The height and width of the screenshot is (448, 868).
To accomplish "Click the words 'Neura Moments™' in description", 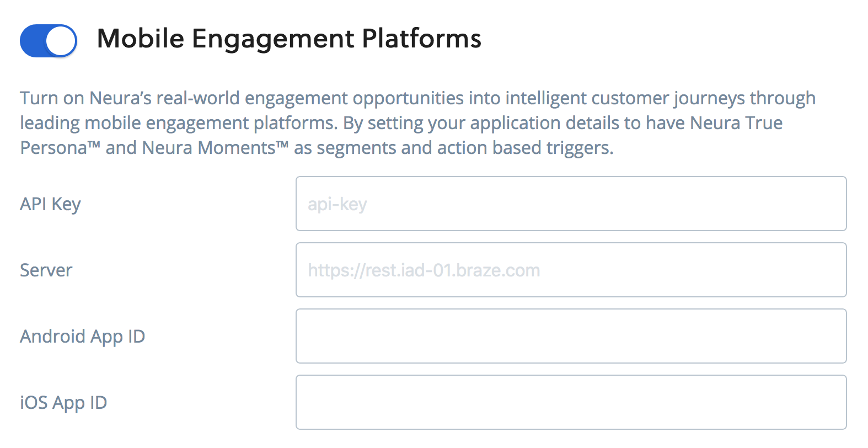I will (215, 148).
